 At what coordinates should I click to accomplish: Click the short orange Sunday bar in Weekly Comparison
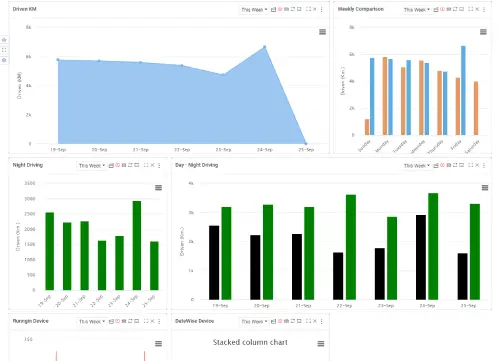[367, 127]
